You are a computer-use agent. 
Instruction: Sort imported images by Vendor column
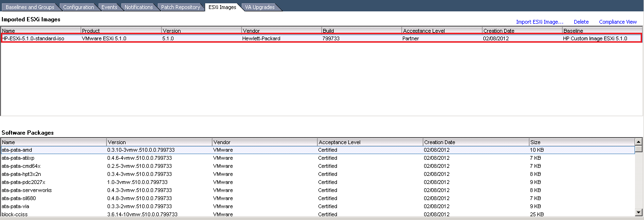point(281,31)
